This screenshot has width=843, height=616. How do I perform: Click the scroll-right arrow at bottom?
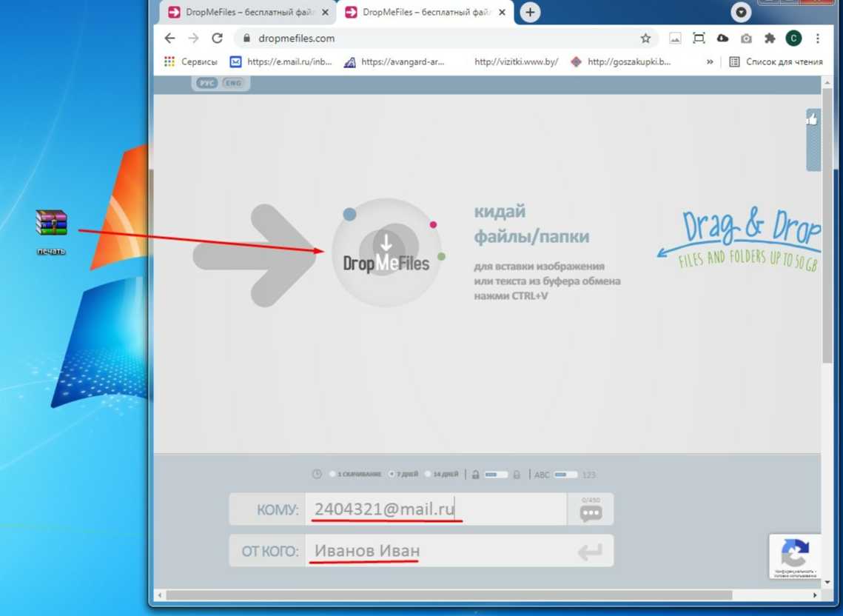pyautogui.click(x=815, y=595)
